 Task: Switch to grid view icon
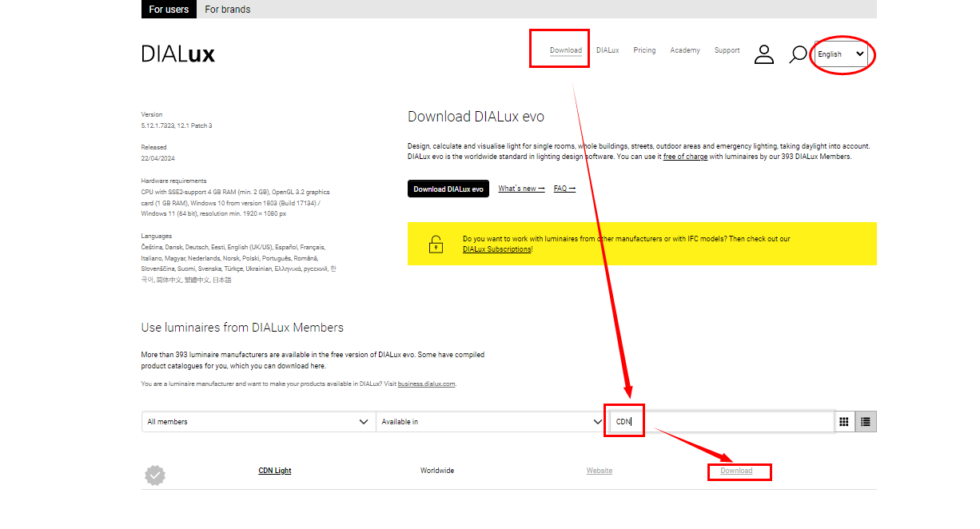coord(844,421)
